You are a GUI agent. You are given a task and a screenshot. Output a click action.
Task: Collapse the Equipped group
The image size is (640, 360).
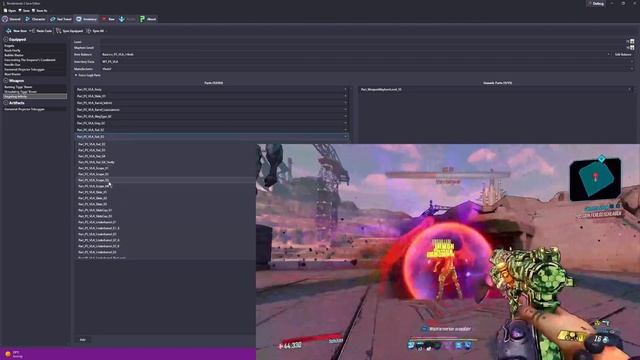click(6, 40)
